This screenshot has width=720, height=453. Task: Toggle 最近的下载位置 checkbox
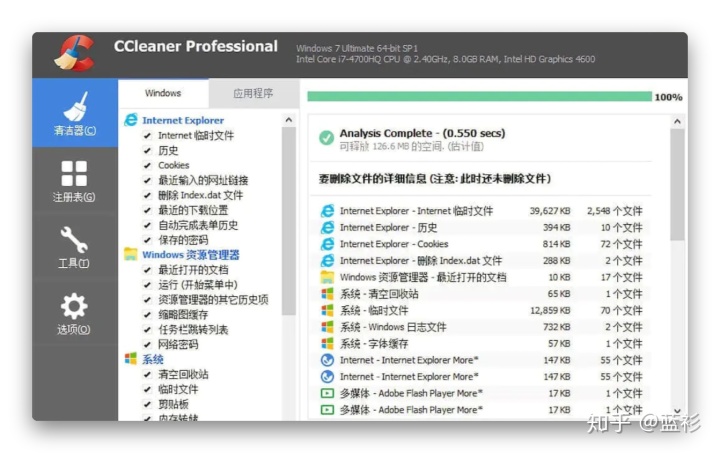147,210
